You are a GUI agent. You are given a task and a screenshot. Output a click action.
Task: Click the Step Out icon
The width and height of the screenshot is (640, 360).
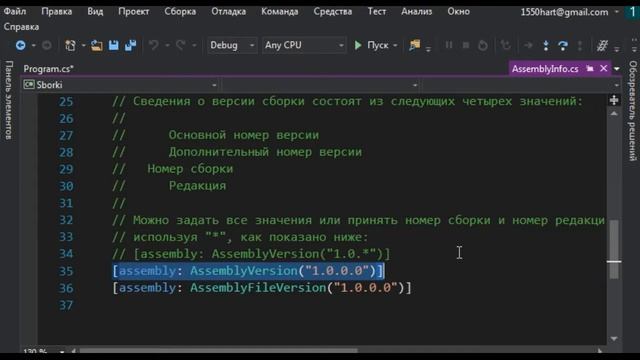(580, 45)
